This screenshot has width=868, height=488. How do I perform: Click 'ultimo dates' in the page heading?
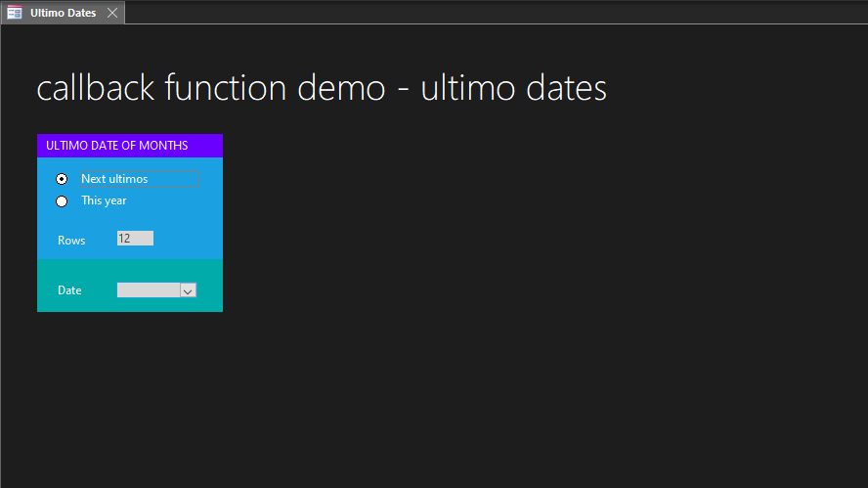coord(513,88)
